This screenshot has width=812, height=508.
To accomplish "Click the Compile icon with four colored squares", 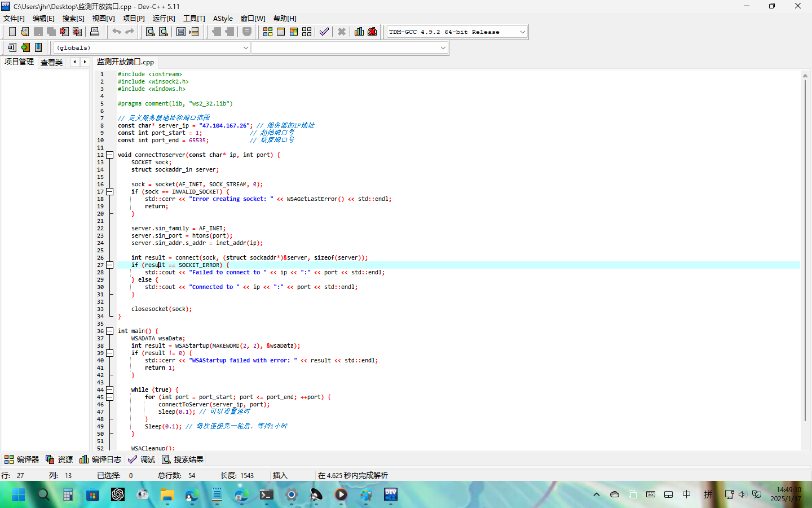I will [x=268, y=32].
